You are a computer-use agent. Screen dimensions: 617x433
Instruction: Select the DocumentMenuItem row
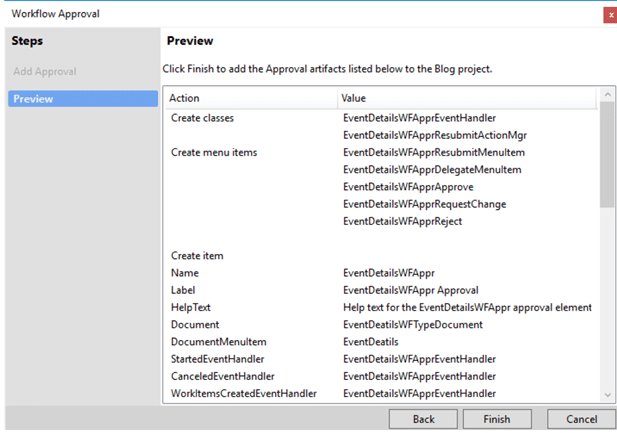(381, 342)
